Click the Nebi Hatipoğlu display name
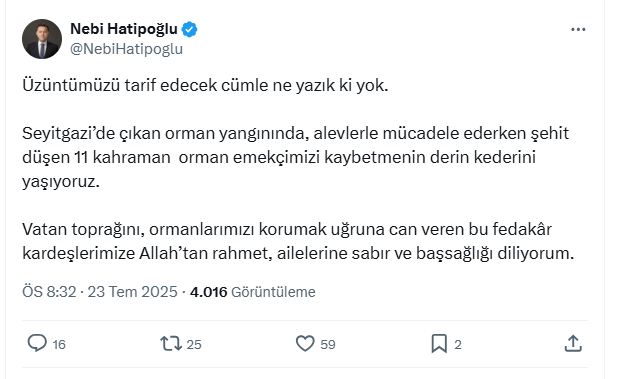This screenshot has height=379, width=618. [124, 29]
